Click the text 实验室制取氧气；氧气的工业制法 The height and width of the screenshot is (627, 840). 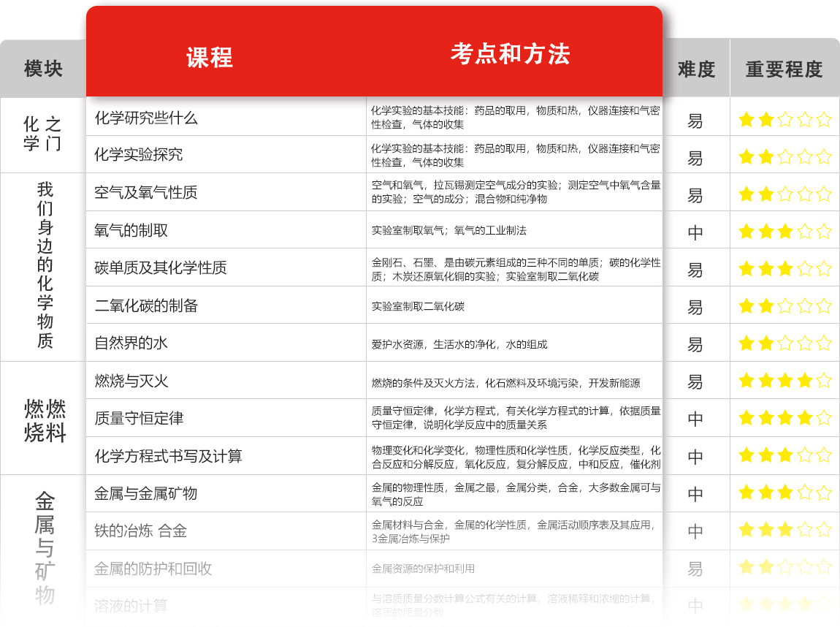[x=449, y=230]
